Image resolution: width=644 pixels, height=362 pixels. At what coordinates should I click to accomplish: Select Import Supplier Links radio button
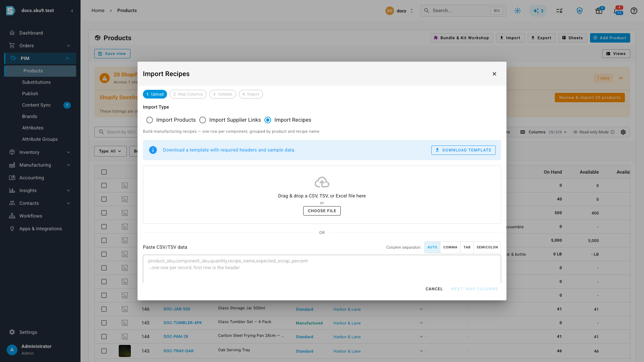(x=203, y=120)
